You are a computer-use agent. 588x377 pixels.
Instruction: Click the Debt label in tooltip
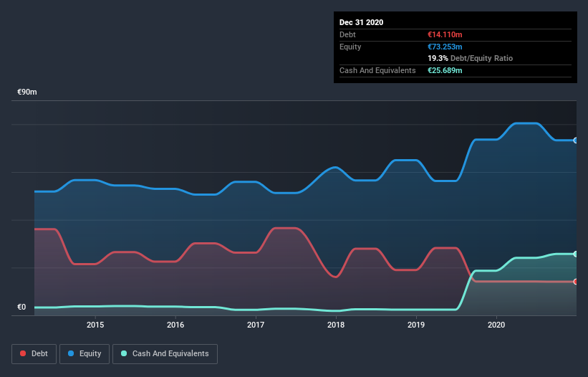click(347, 34)
